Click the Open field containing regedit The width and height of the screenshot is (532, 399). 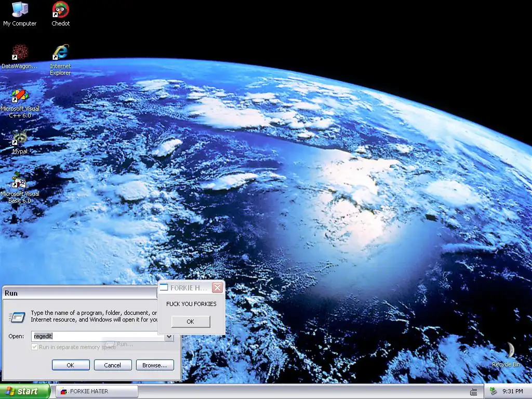tap(98, 336)
